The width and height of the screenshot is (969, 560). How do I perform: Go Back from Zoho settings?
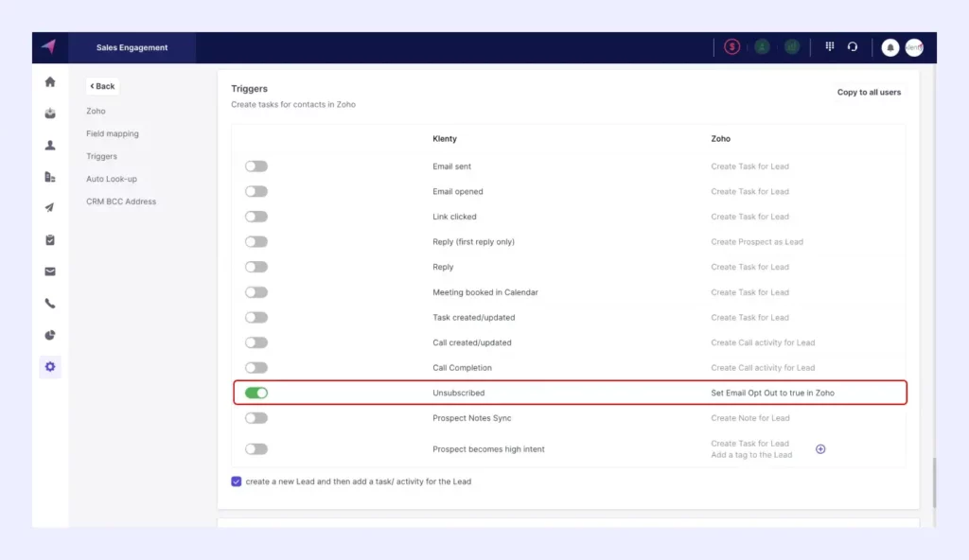[102, 86]
